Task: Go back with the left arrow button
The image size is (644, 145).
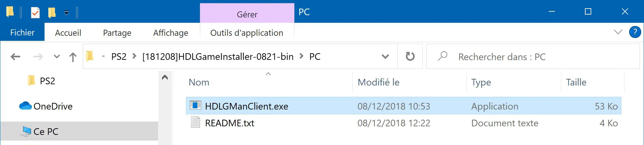Action: (x=15, y=57)
